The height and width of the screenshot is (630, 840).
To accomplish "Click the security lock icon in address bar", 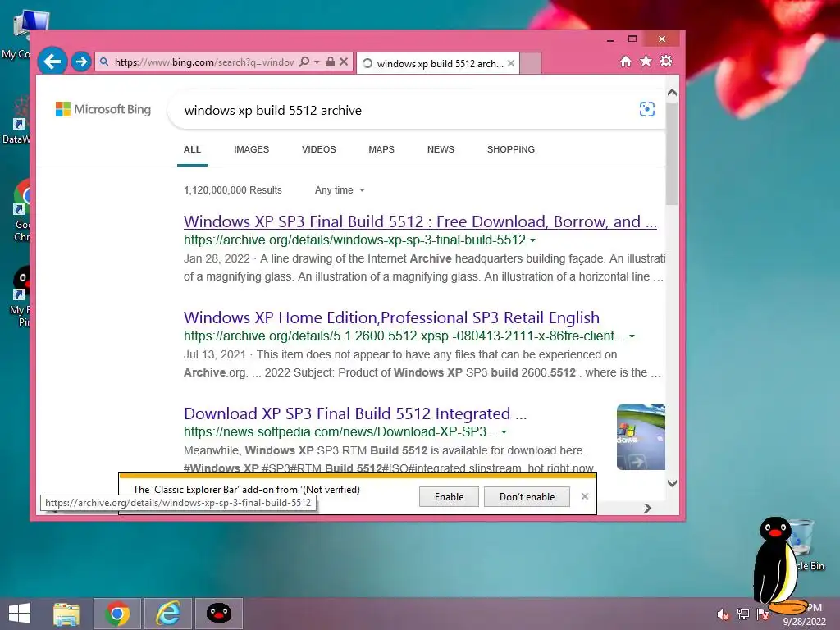I will [x=331, y=62].
